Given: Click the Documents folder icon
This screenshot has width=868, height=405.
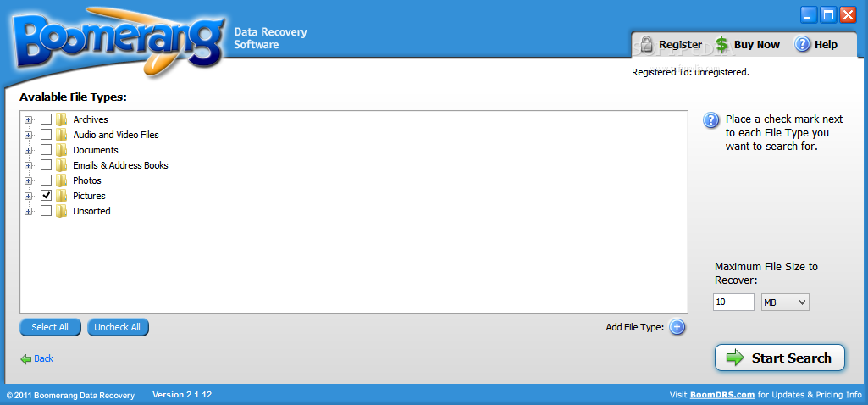Looking at the screenshot, I should (62, 150).
